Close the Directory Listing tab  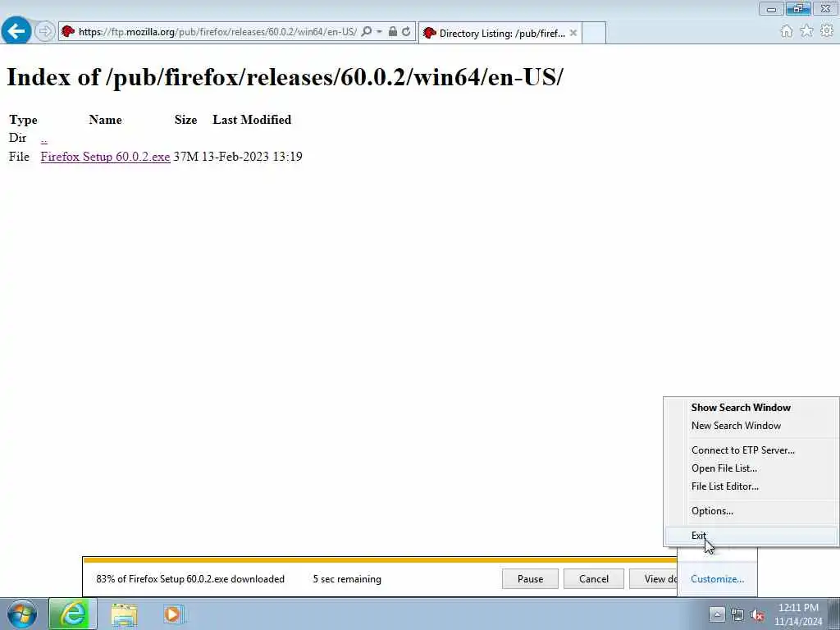(x=573, y=33)
